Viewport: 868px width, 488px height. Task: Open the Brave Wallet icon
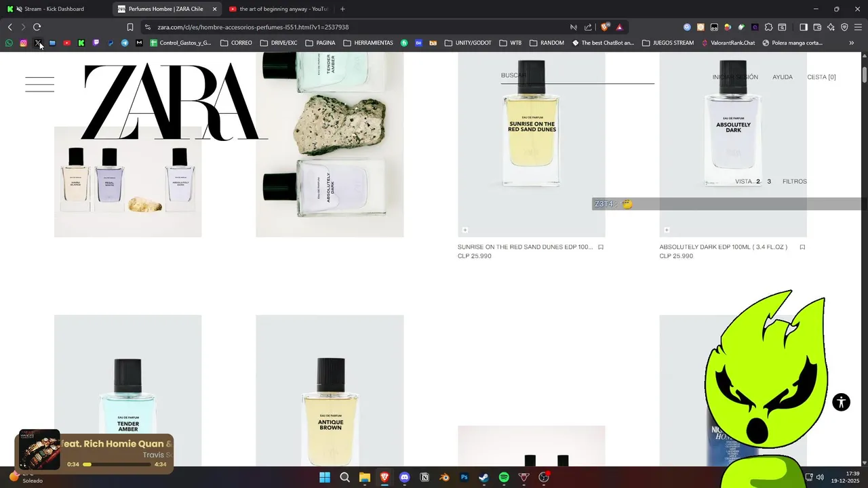pyautogui.click(x=817, y=27)
